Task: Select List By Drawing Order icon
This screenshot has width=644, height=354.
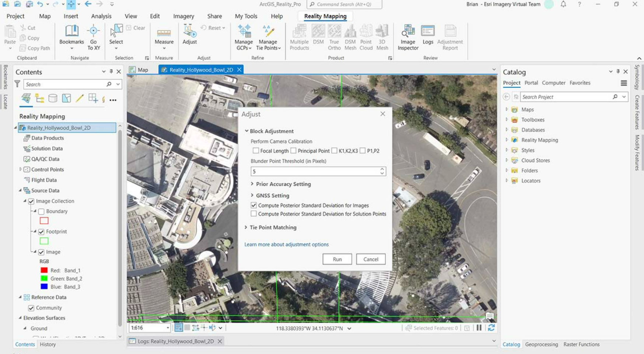Action: [x=26, y=98]
